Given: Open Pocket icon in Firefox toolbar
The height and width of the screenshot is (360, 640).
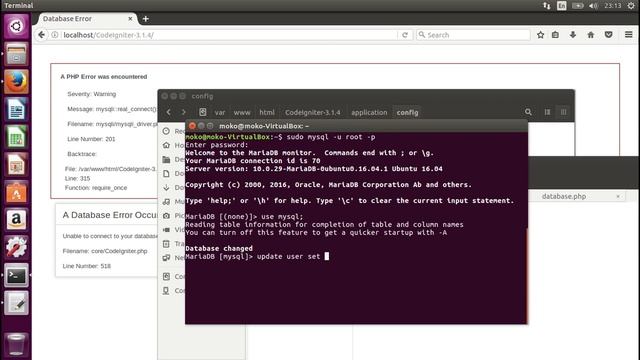Looking at the screenshot, I should (609, 35).
